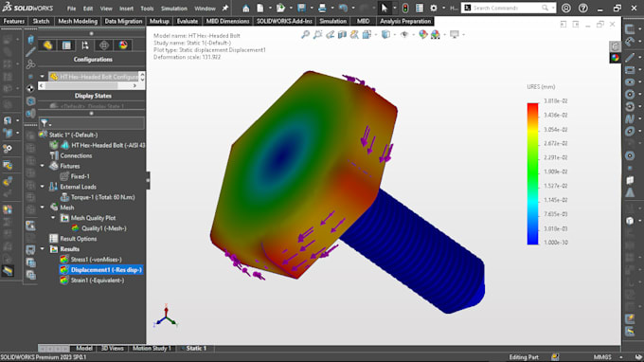Click the Apply Scene icon
644x362 pixels.
pos(436,35)
